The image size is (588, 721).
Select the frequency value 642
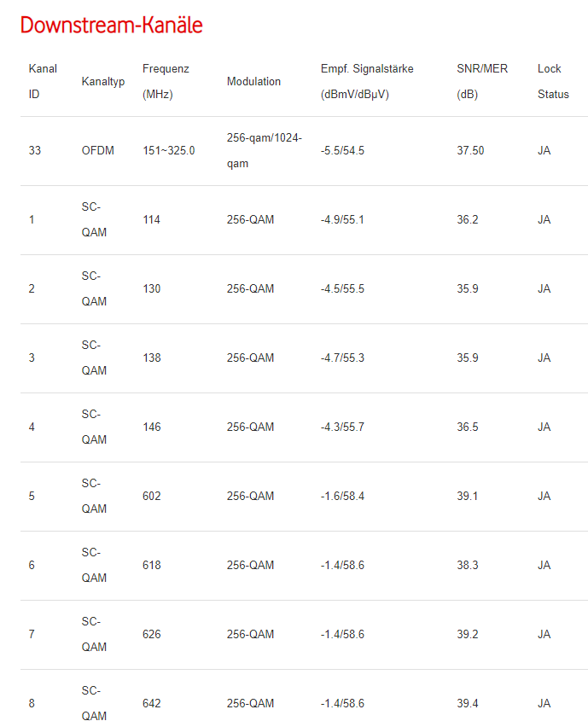pyautogui.click(x=151, y=704)
